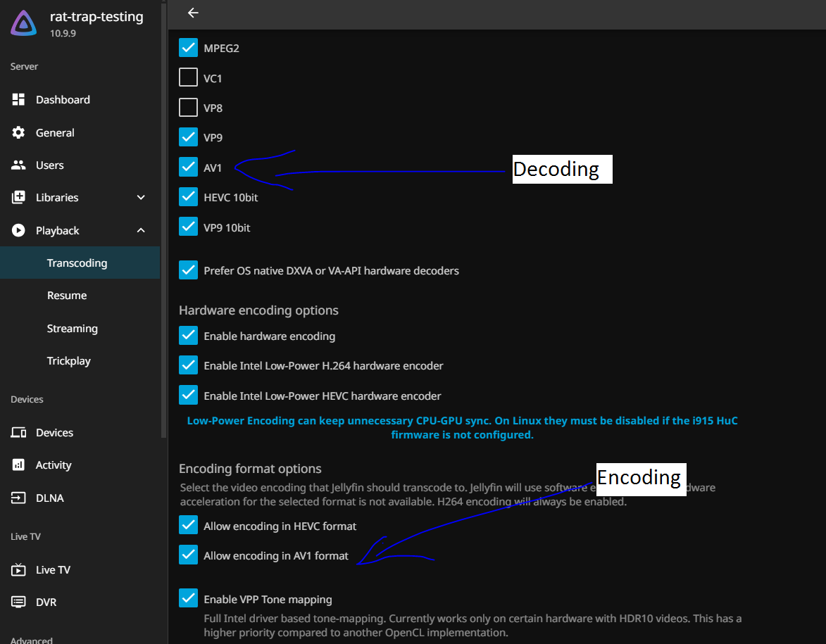Toggle Enable VPP Tone mapping checkbox
This screenshot has height=644, width=826.
(188, 599)
